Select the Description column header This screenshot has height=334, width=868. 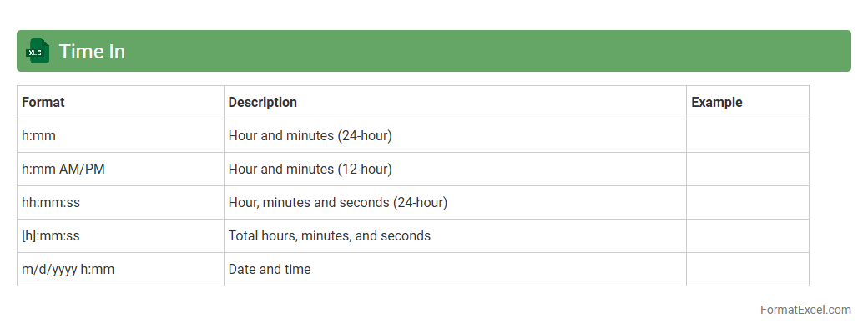pos(262,103)
